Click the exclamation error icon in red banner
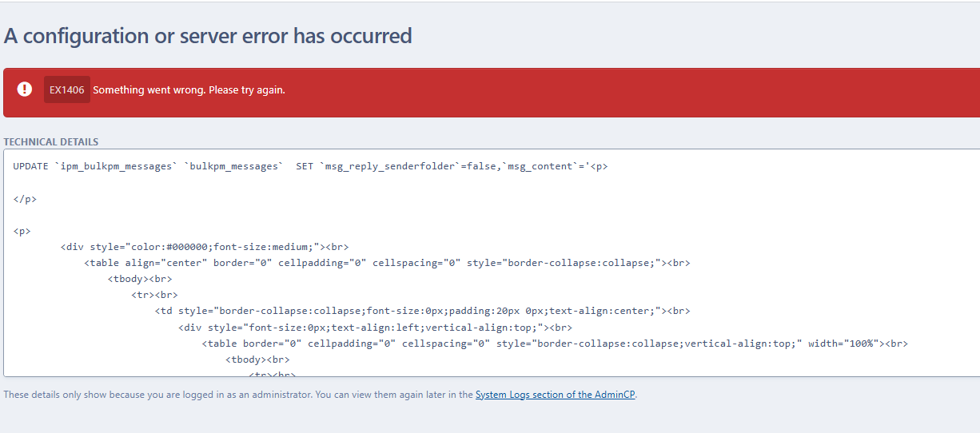This screenshot has width=980, height=433. pos(25,89)
